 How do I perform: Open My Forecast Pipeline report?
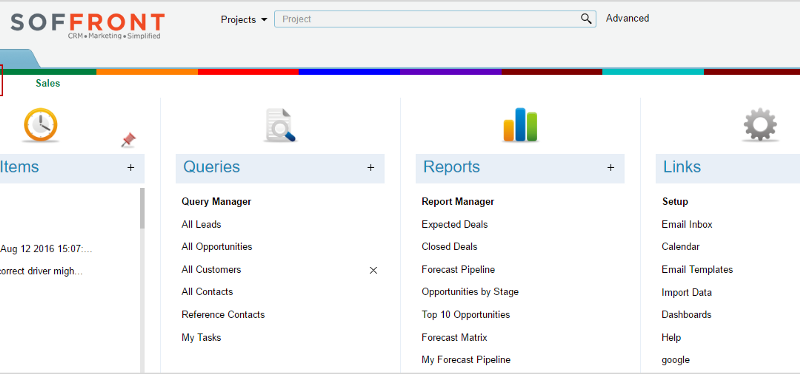466,360
